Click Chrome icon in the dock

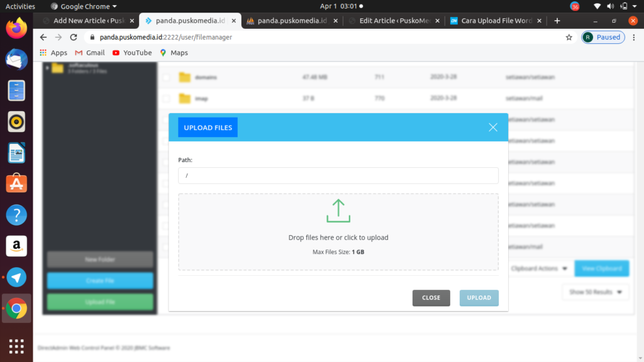click(x=16, y=308)
